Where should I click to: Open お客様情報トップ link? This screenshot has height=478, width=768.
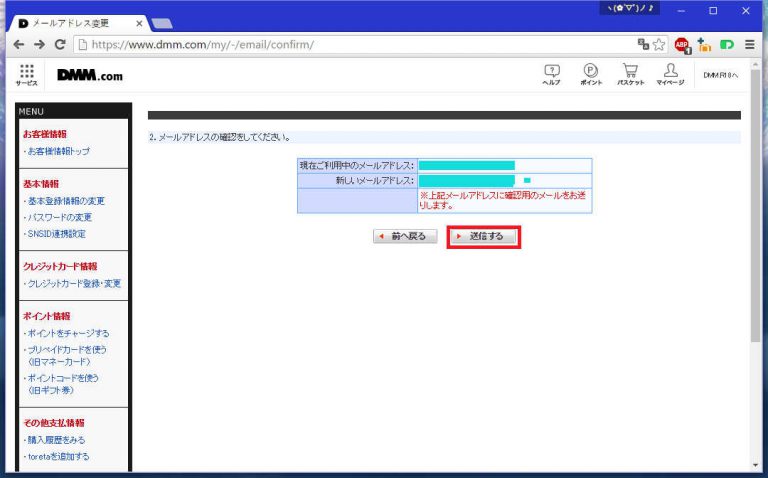click(58, 151)
